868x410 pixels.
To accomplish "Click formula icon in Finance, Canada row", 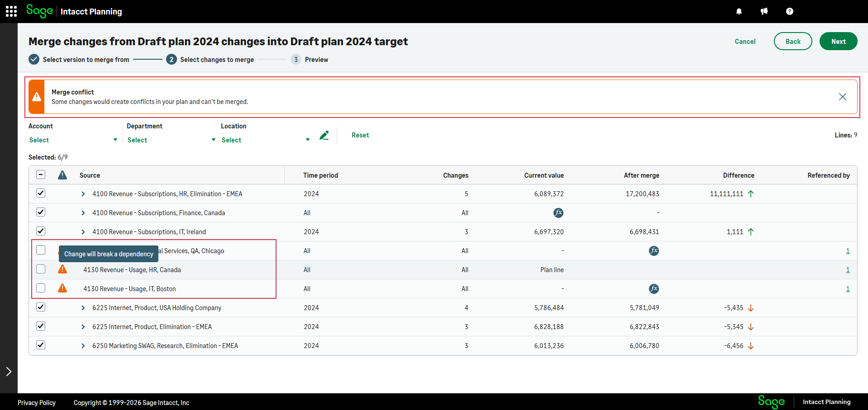I will click(x=558, y=213).
